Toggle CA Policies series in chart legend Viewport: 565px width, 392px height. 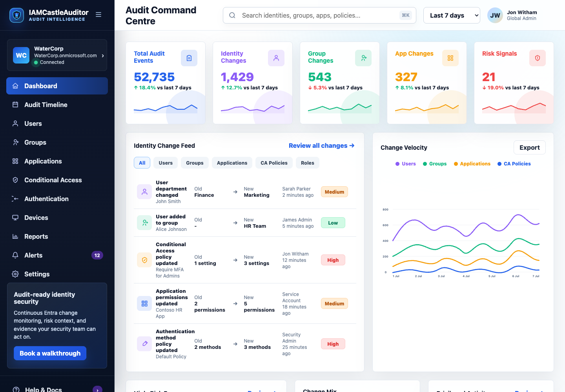[514, 164]
